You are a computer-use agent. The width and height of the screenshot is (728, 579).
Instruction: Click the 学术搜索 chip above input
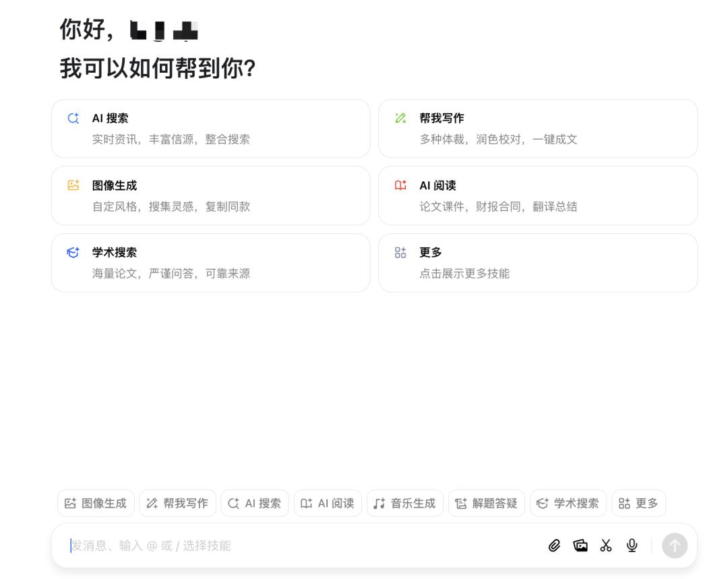tap(568, 504)
